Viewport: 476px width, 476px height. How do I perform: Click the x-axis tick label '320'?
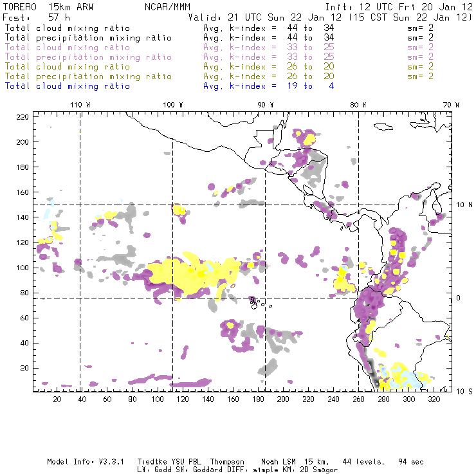click(434, 399)
